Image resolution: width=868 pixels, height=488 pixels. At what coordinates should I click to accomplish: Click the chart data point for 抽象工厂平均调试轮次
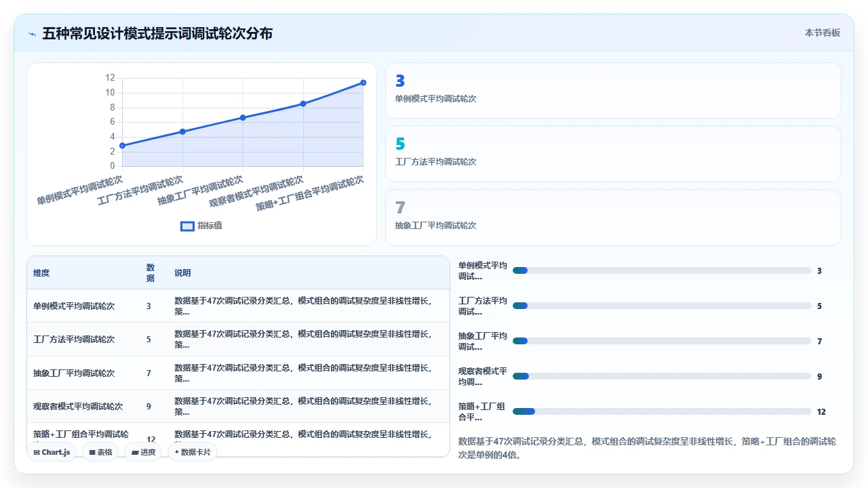(243, 118)
